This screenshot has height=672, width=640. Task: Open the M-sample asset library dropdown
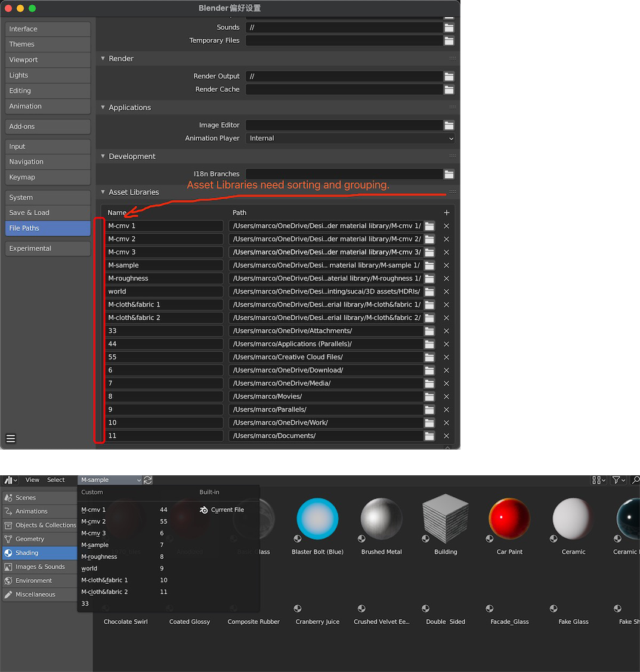[x=110, y=480]
